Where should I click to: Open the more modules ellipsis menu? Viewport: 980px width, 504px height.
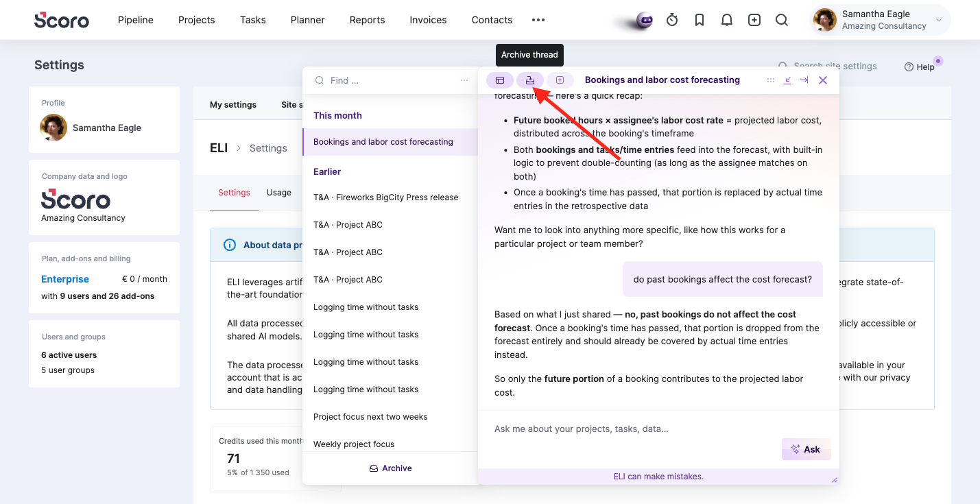click(538, 20)
